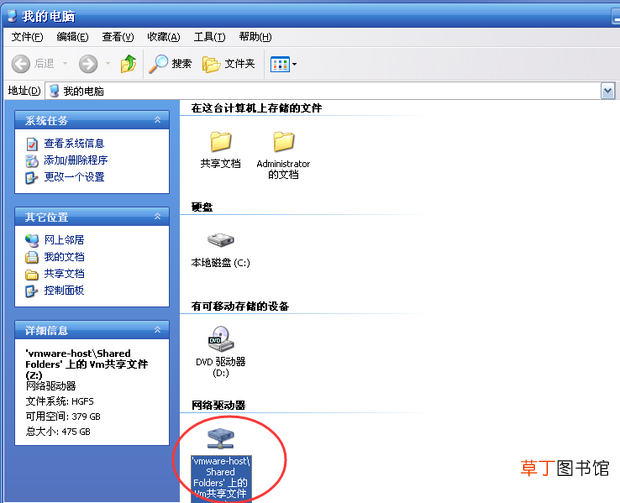The width and height of the screenshot is (620, 503).
Task: Select the DVD 驱动器 (D:) icon
Action: coord(221,339)
